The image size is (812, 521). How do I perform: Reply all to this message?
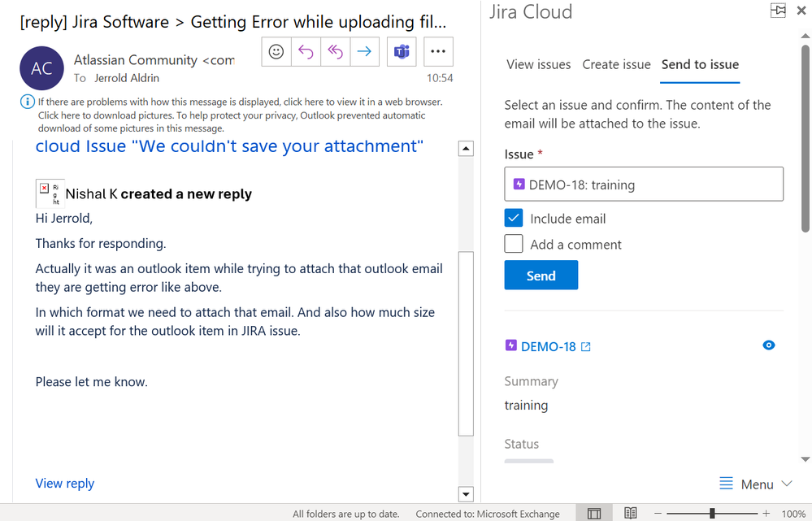(335, 52)
